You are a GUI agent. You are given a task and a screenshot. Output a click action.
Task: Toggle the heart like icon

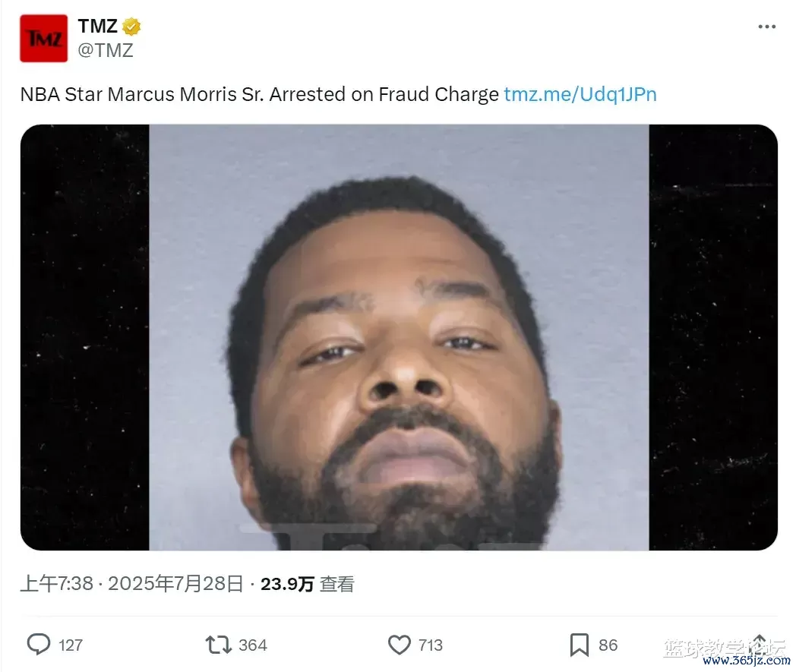coord(399,645)
